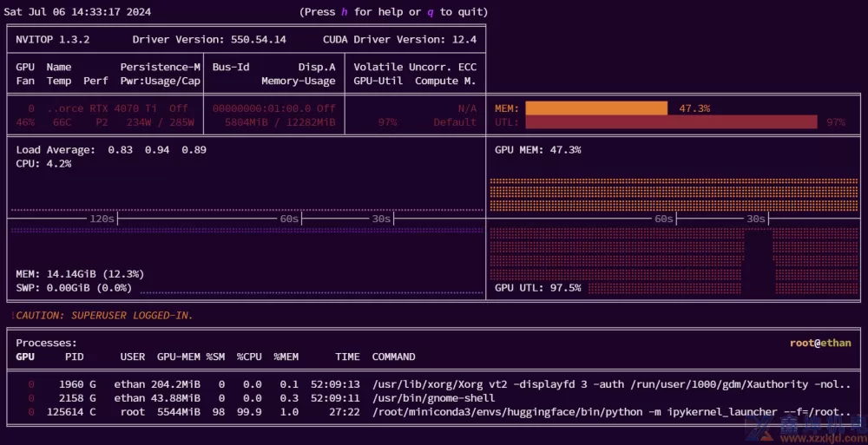This screenshot has height=445, width=868.
Task: Select the /usr/bin/gnome-shell process row
Action: [434, 398]
